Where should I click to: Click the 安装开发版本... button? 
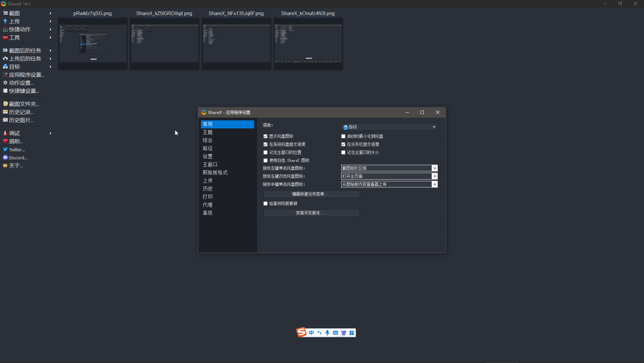point(311,213)
